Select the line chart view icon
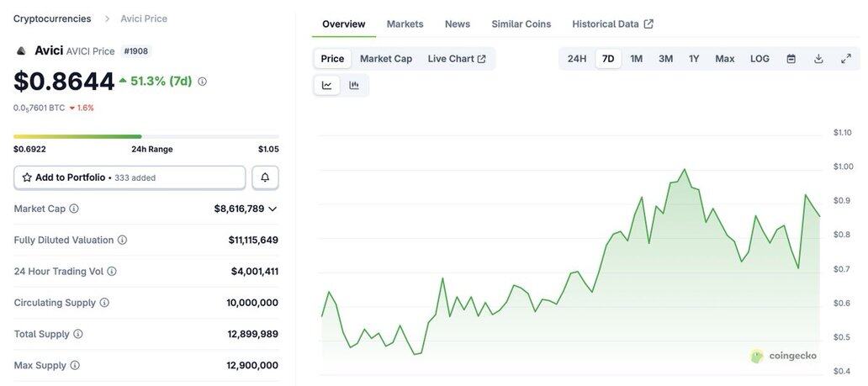Image resolution: width=868 pixels, height=386 pixels. pos(327,85)
